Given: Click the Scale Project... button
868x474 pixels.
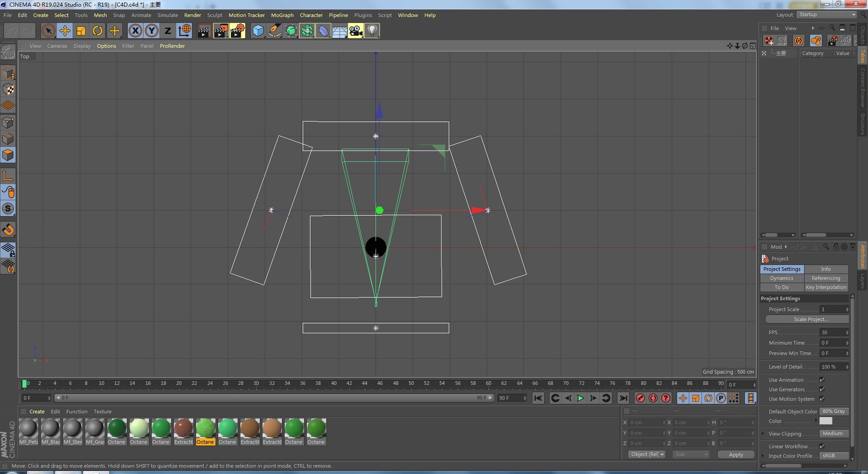Looking at the screenshot, I should pyautogui.click(x=807, y=319).
